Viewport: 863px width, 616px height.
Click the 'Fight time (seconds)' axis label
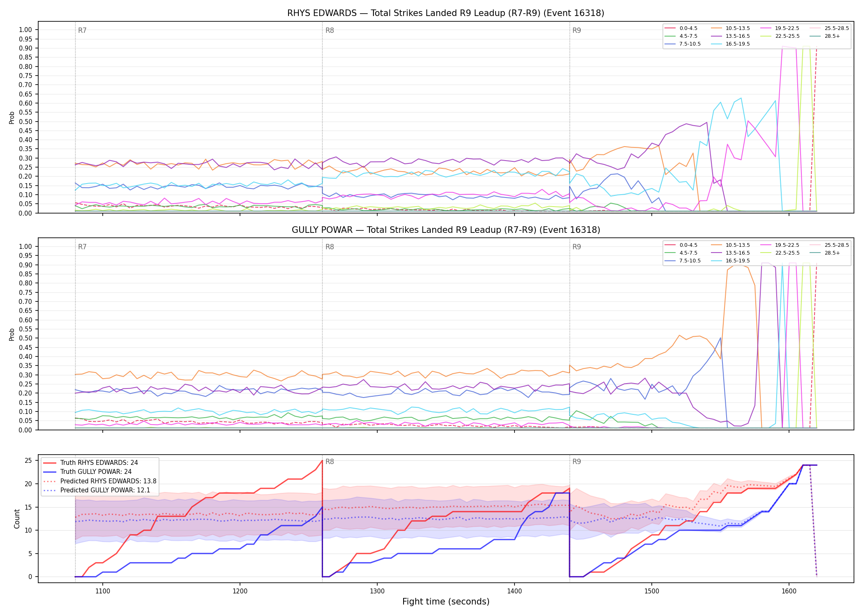(446, 602)
